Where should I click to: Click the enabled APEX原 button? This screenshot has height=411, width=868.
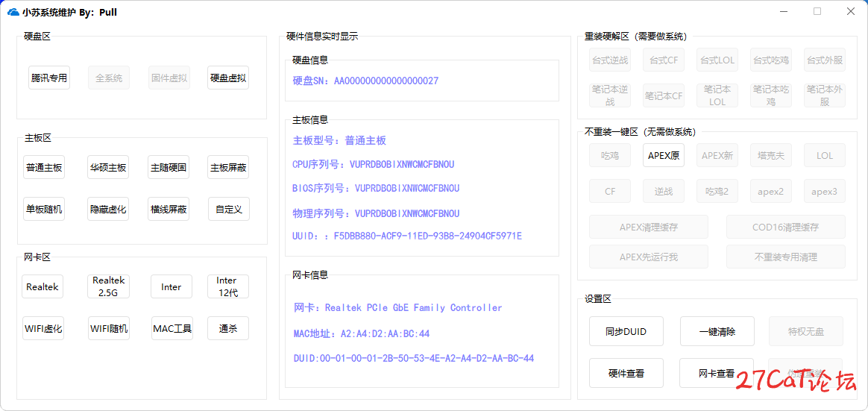click(663, 156)
